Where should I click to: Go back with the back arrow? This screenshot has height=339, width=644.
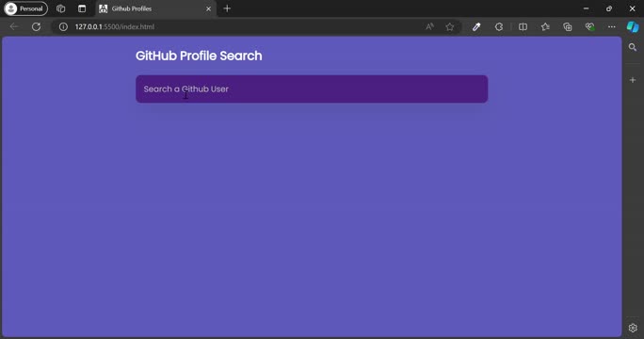pos(14,26)
